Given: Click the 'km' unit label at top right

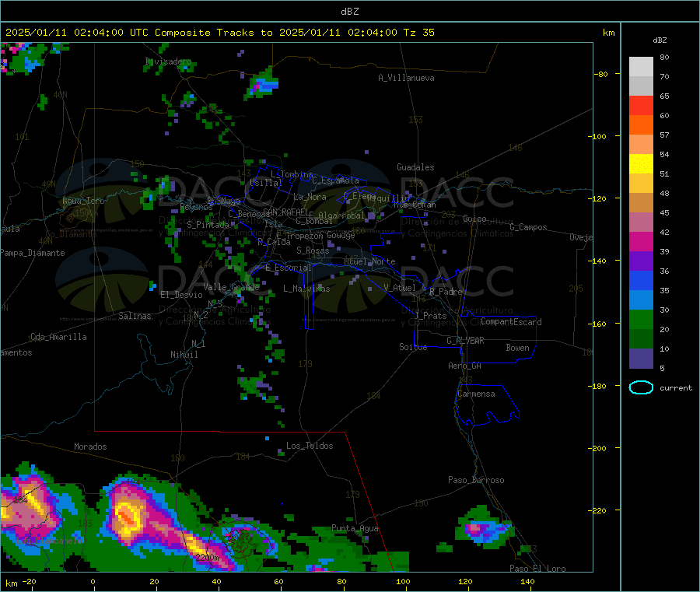Looking at the screenshot, I should (x=608, y=33).
